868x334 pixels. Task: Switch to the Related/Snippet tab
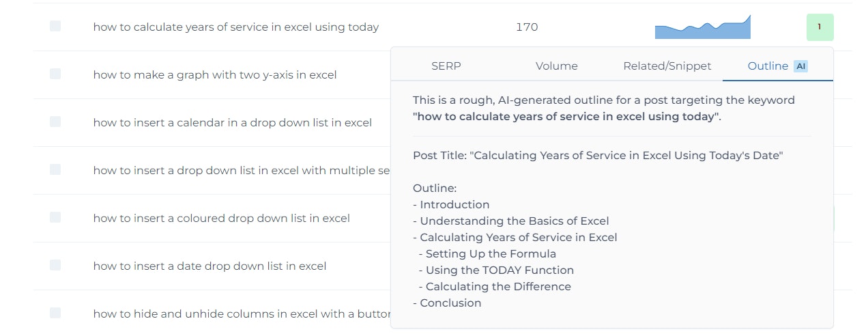tap(667, 66)
